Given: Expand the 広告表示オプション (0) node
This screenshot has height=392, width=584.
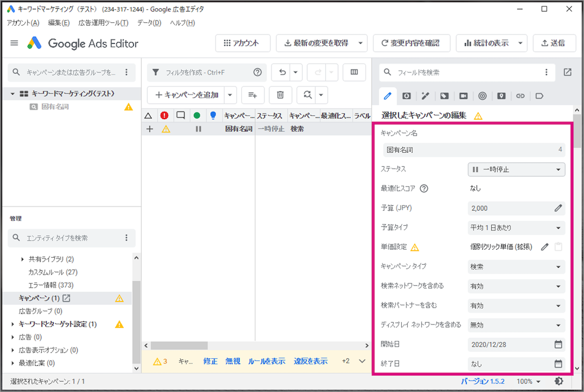Looking at the screenshot, I should [13, 351].
